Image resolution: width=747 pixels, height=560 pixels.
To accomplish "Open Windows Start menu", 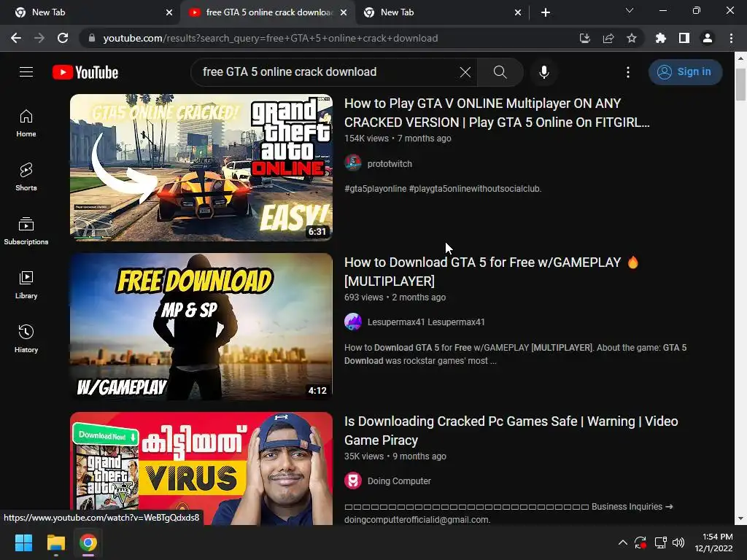I will (23, 542).
